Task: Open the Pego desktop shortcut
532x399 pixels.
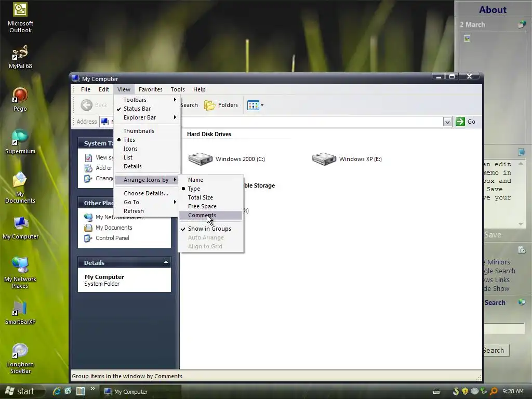Action: coord(20,99)
